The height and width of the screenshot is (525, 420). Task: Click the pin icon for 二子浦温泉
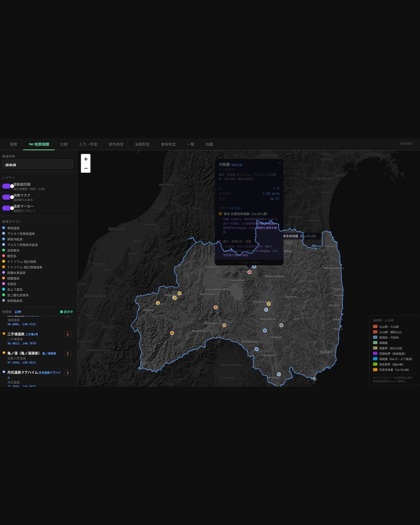click(x=68, y=334)
